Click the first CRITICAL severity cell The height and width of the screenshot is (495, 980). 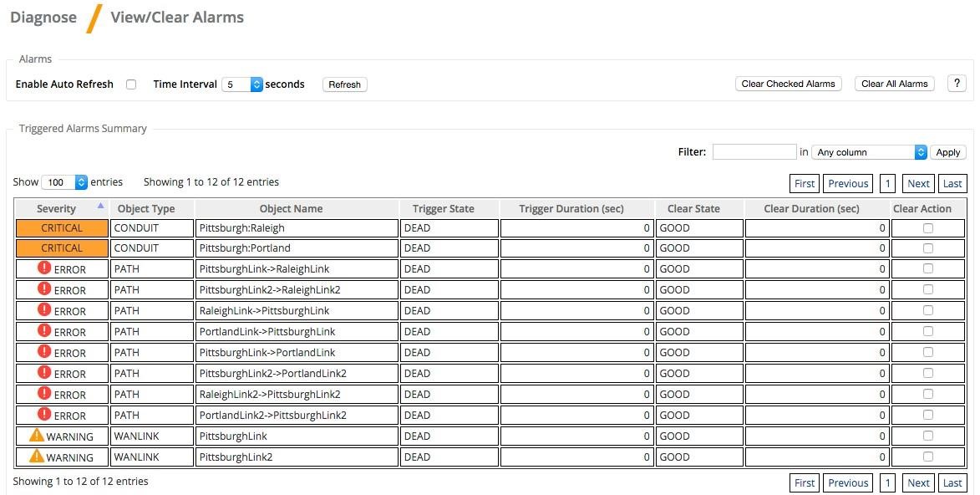tap(62, 227)
